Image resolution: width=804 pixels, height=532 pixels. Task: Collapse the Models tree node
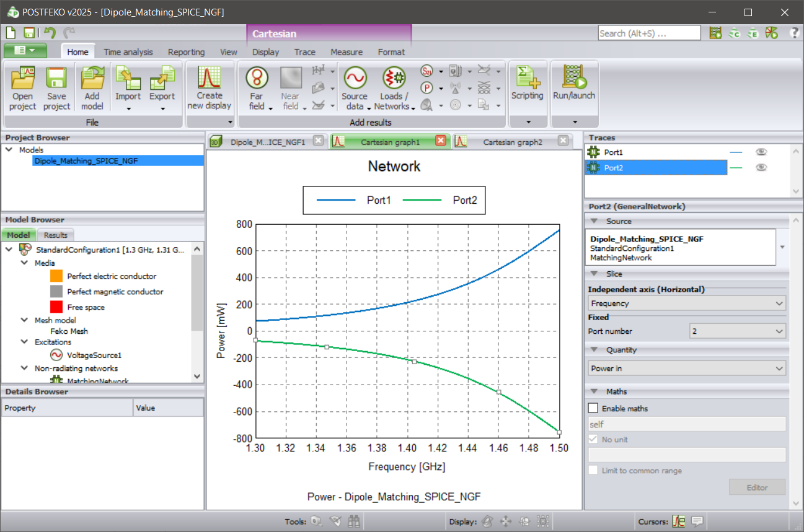[x=9, y=150]
